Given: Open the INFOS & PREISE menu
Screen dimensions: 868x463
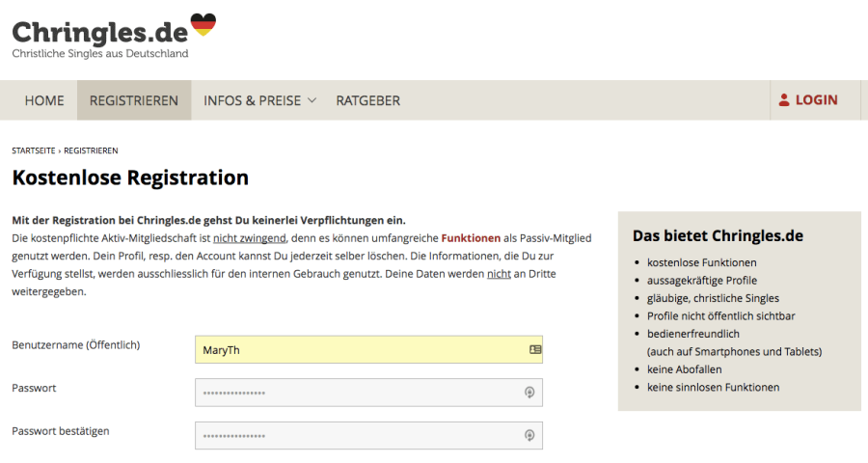Looking at the screenshot, I should tap(252, 100).
